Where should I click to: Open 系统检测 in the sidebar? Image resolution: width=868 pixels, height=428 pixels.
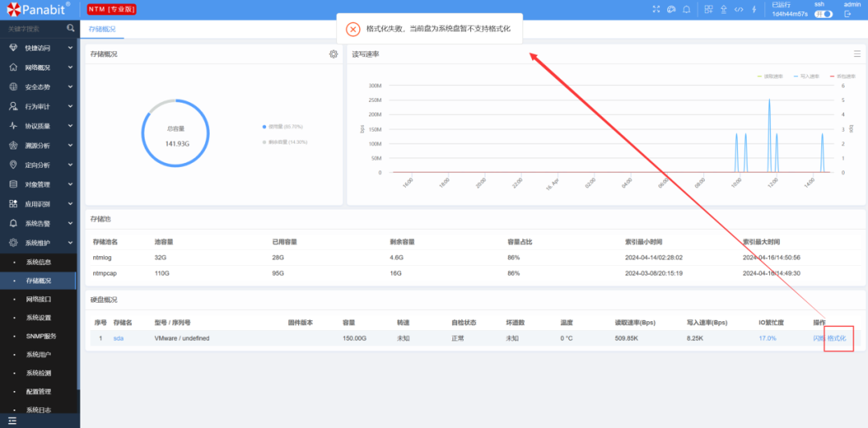(x=39, y=373)
